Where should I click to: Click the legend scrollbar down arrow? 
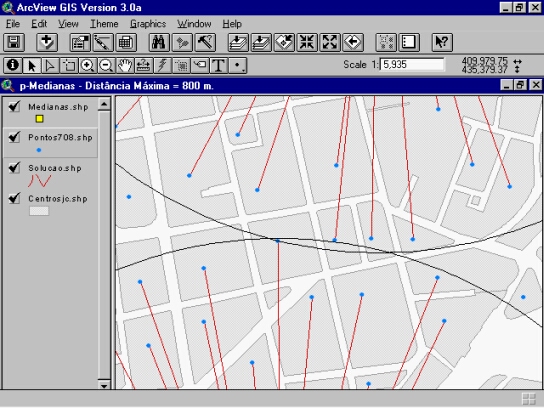[x=104, y=385]
